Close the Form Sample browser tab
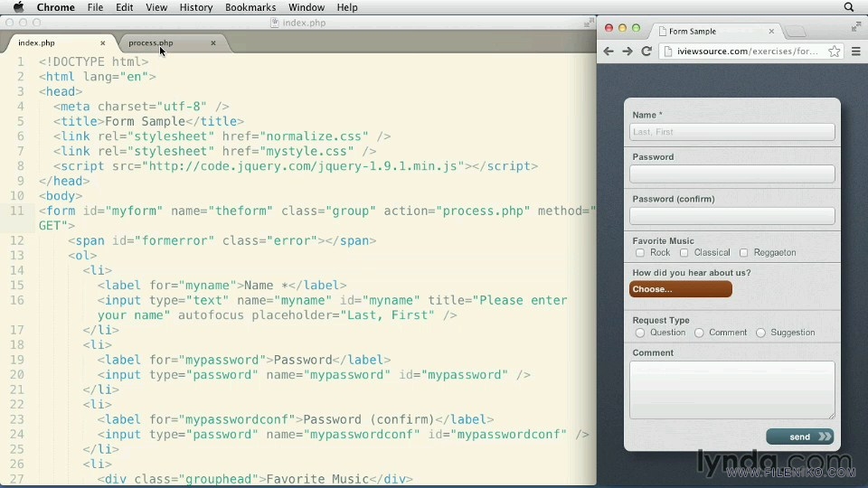 771,31
